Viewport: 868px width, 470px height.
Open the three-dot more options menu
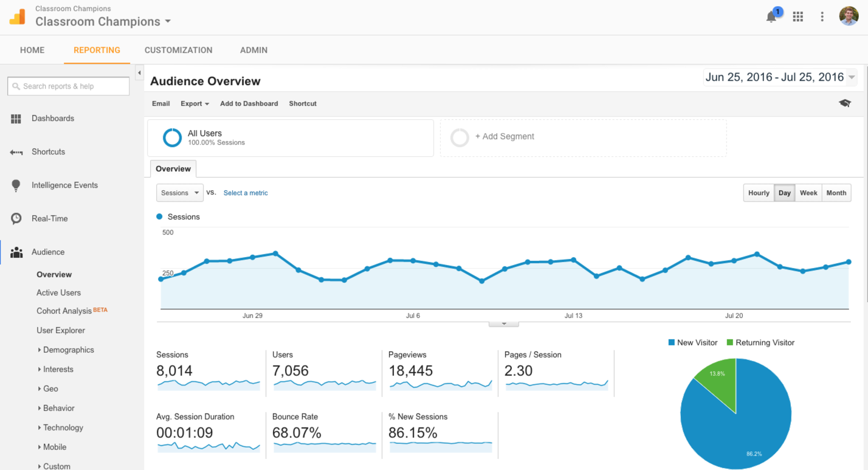point(822,16)
